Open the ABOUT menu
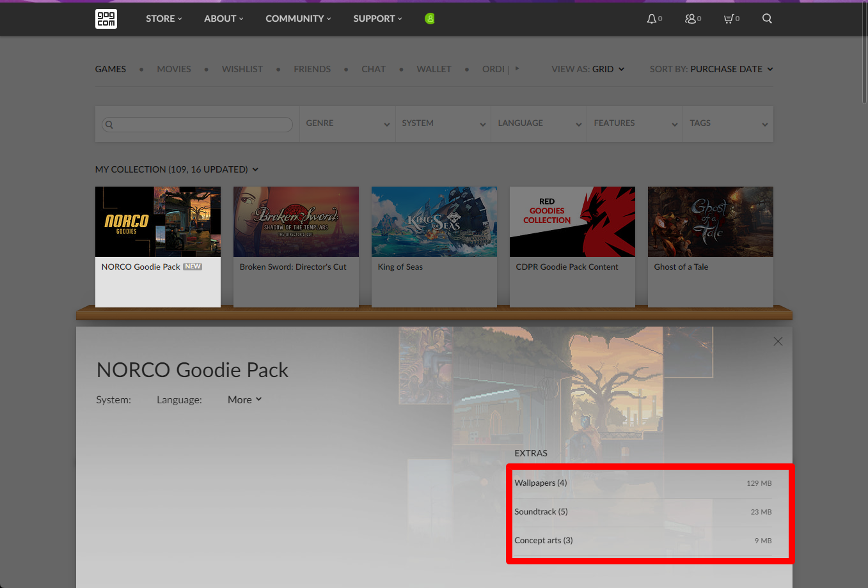 224,19
